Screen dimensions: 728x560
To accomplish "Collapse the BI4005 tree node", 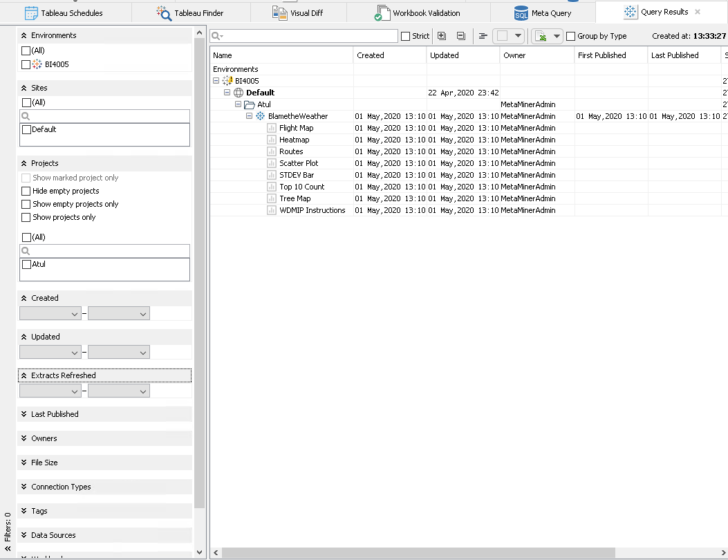I will (216, 81).
